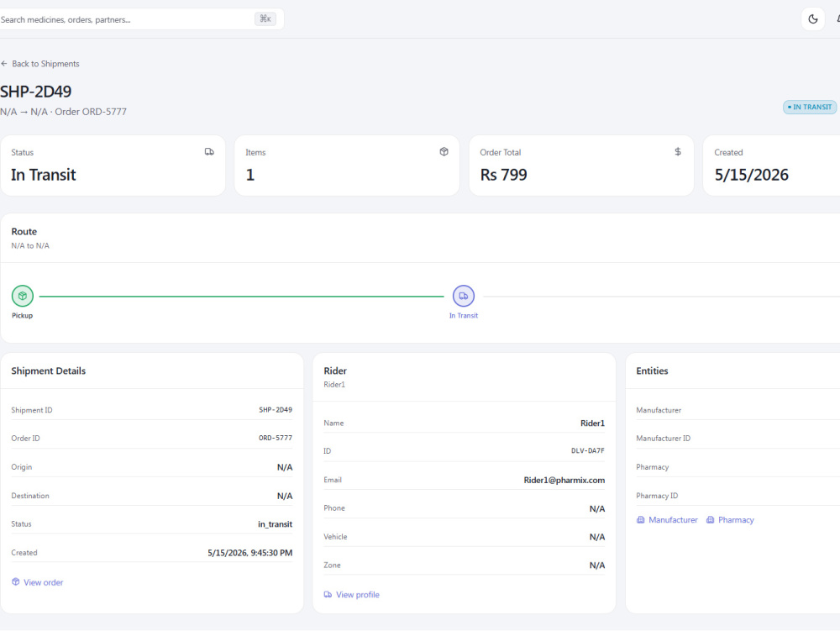Click the 'Manufacturer ID' label in Entities
The height and width of the screenshot is (631, 840).
[664, 438]
